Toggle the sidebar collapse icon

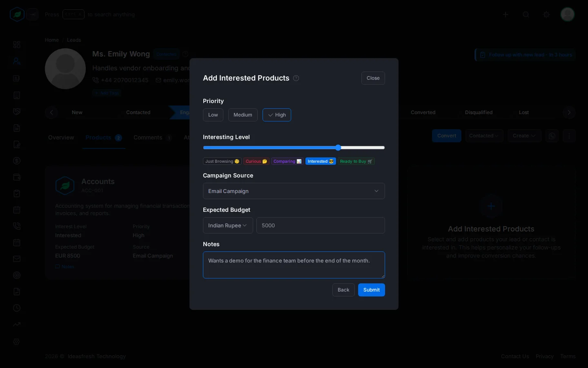[x=33, y=15]
